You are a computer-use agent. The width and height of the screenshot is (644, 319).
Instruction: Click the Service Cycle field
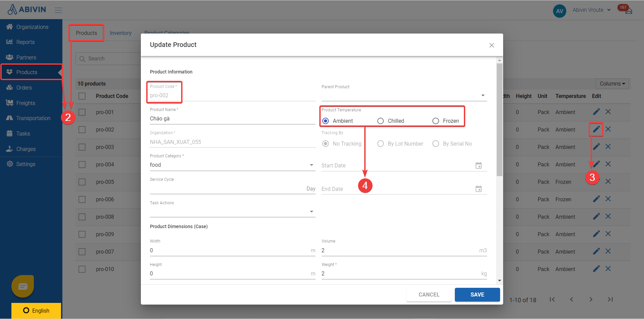click(x=232, y=189)
